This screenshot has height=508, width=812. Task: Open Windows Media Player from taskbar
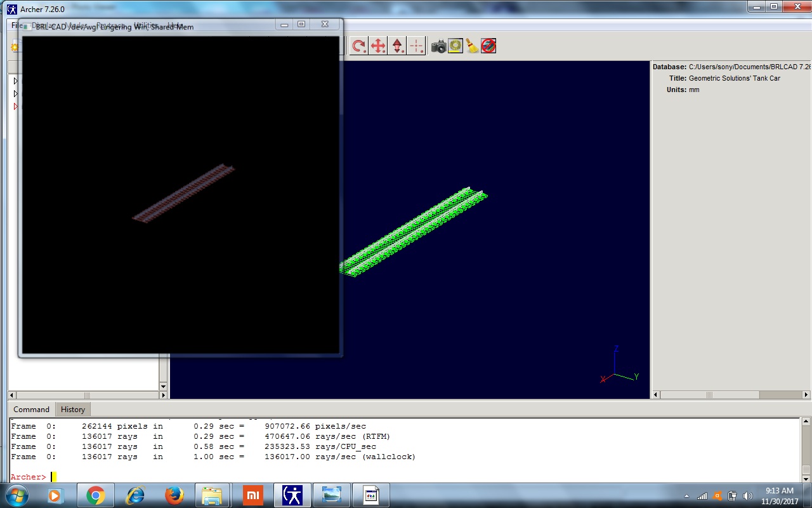[x=56, y=495]
